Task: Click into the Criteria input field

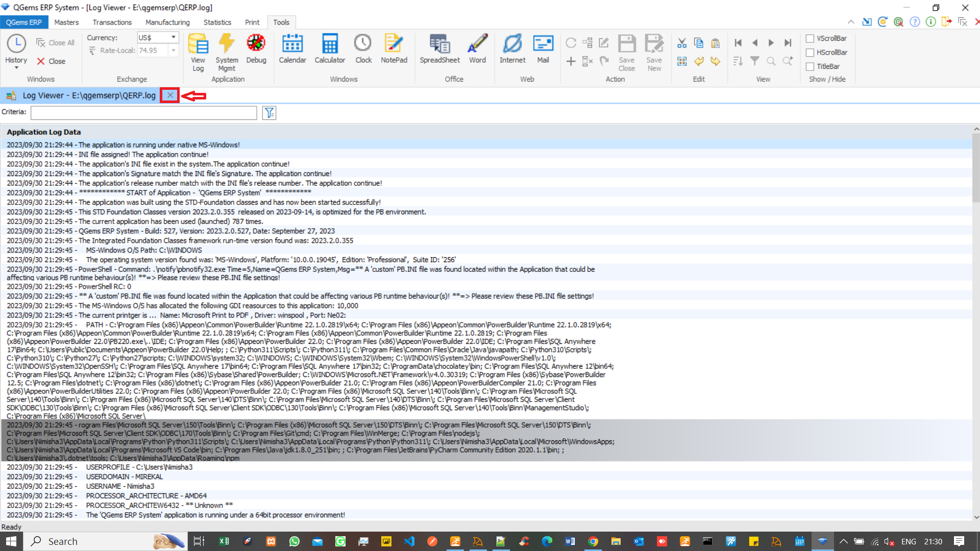Action: (143, 113)
